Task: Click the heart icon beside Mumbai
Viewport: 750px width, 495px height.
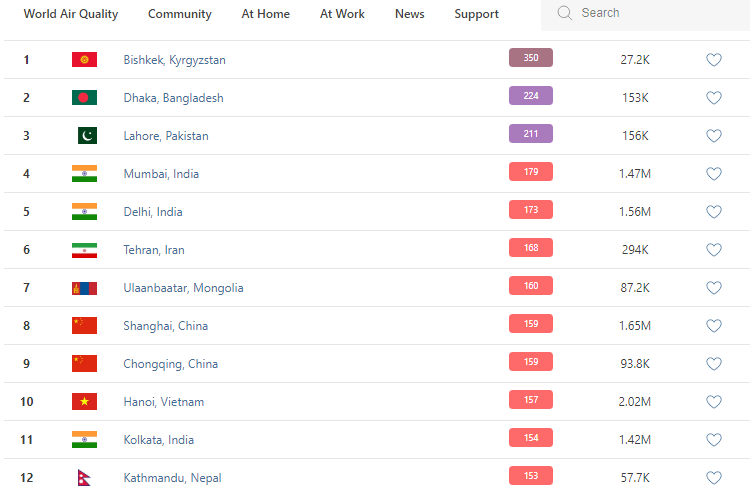Action: [x=714, y=174]
